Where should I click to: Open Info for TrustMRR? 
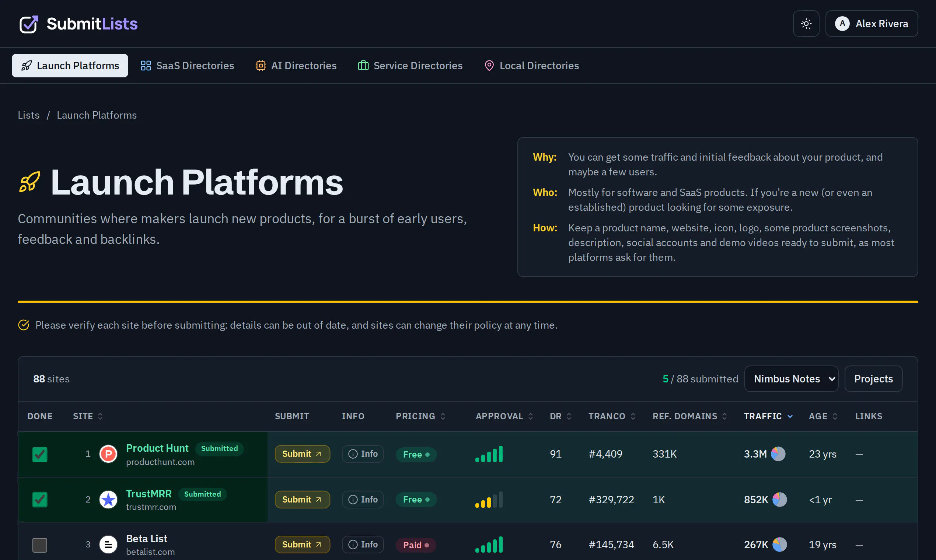point(363,500)
